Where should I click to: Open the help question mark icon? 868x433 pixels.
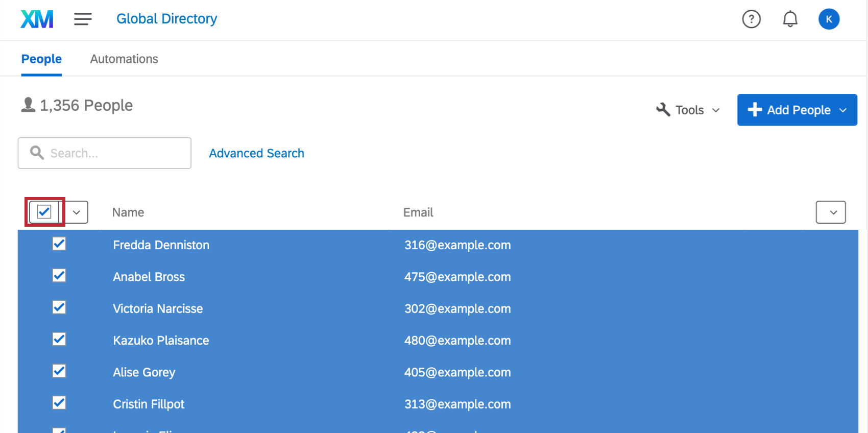[751, 19]
